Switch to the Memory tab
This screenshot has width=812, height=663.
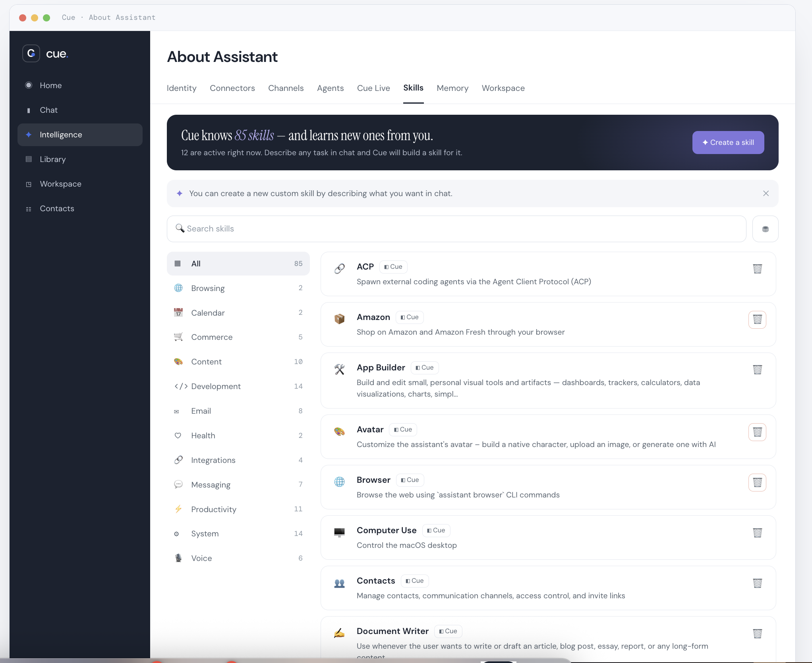point(452,88)
